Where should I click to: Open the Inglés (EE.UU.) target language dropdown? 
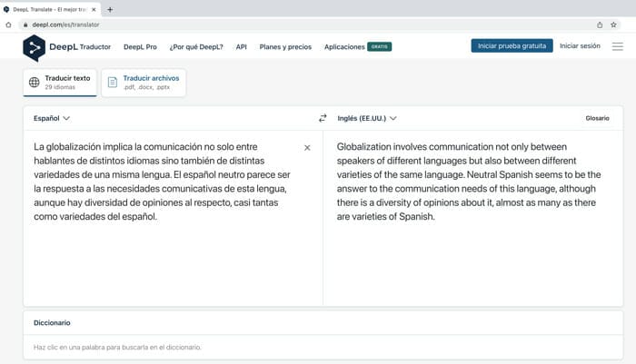367,118
